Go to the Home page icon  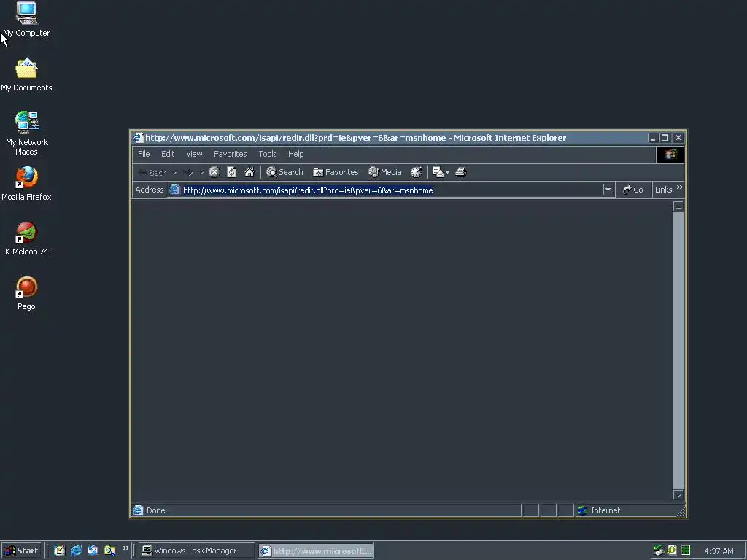point(249,172)
